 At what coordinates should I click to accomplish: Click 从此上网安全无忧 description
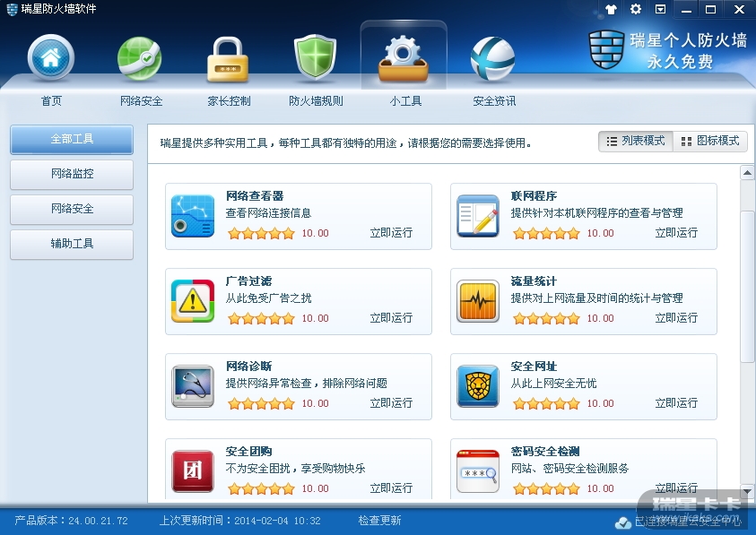pyautogui.click(x=553, y=384)
